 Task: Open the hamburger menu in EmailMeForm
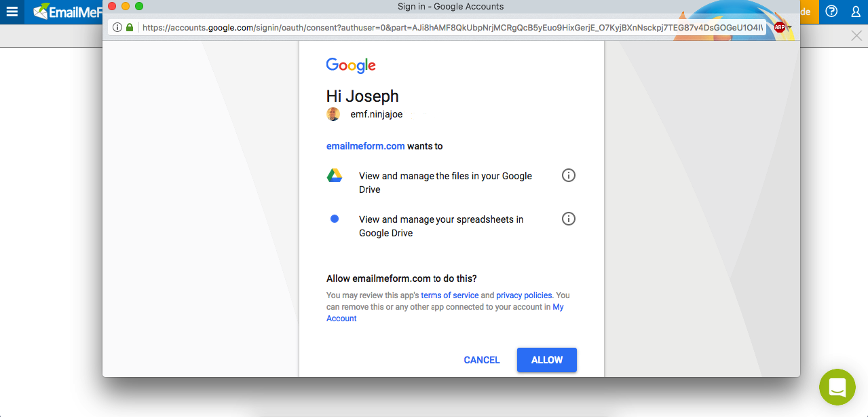point(12,12)
